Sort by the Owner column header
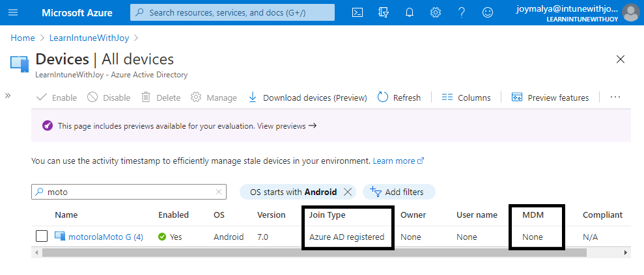 pyautogui.click(x=413, y=215)
